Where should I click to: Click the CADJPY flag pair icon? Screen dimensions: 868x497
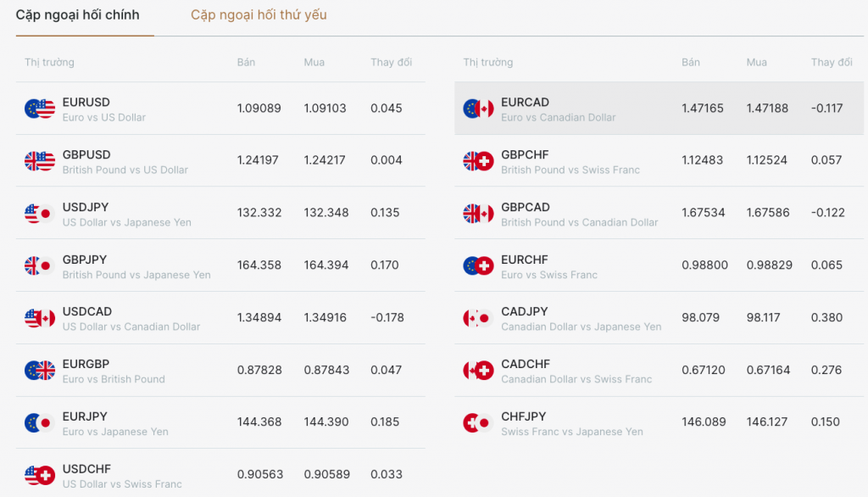tap(478, 318)
